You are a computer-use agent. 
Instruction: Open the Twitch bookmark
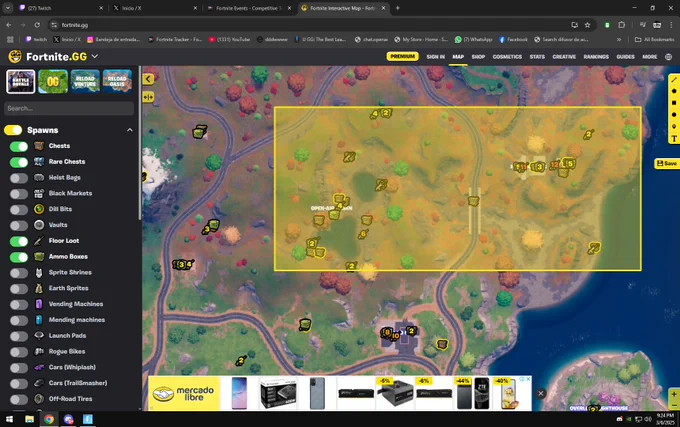pyautogui.click(x=36, y=39)
